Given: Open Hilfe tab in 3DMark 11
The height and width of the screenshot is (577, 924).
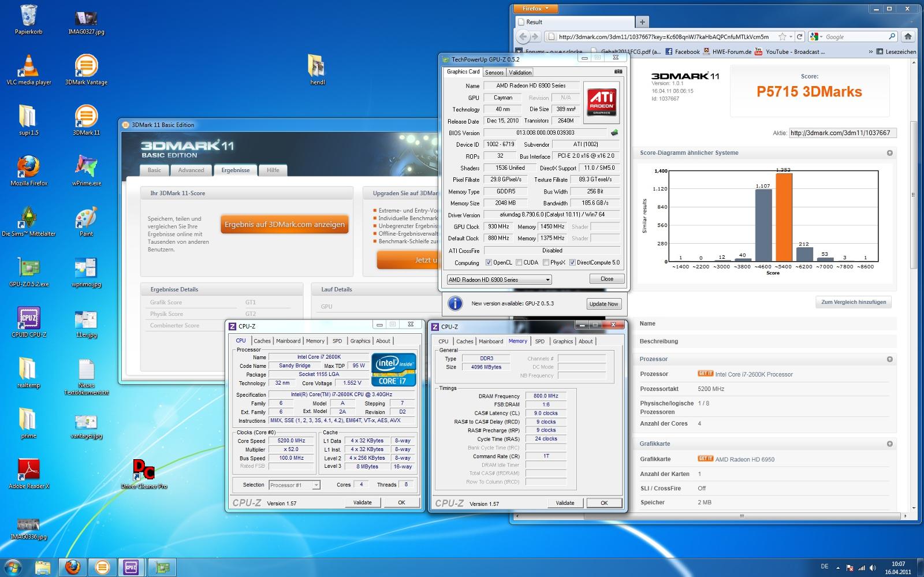Looking at the screenshot, I should 273,170.
